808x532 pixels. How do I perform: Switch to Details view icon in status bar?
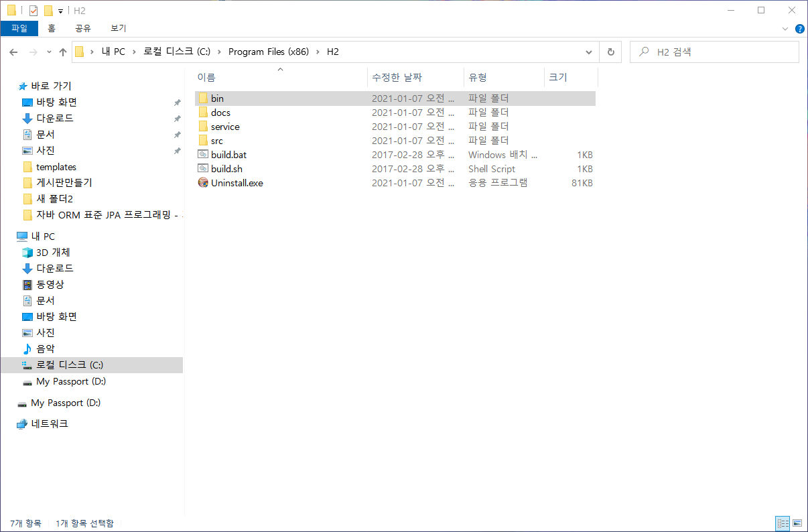[x=783, y=523]
